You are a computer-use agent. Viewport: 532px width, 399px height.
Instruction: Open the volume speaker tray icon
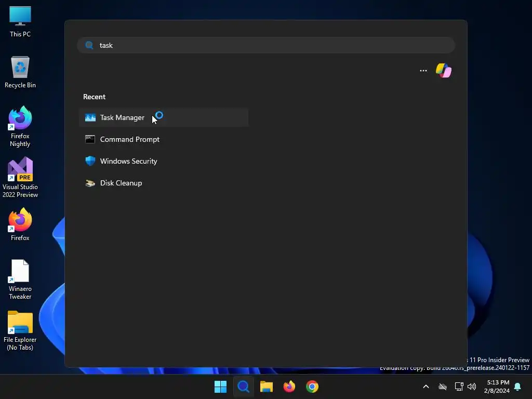[472, 387]
